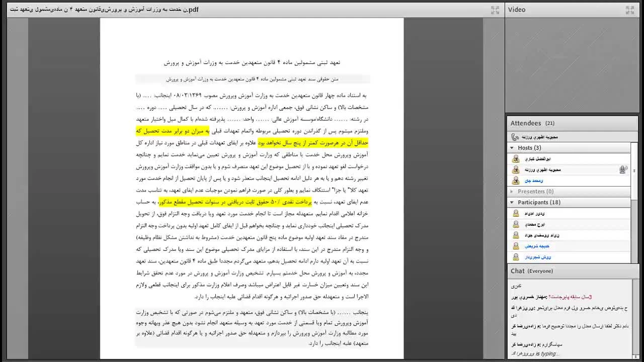Collapse the Participants (18) group
This screenshot has height=362, width=644.
[512, 202]
